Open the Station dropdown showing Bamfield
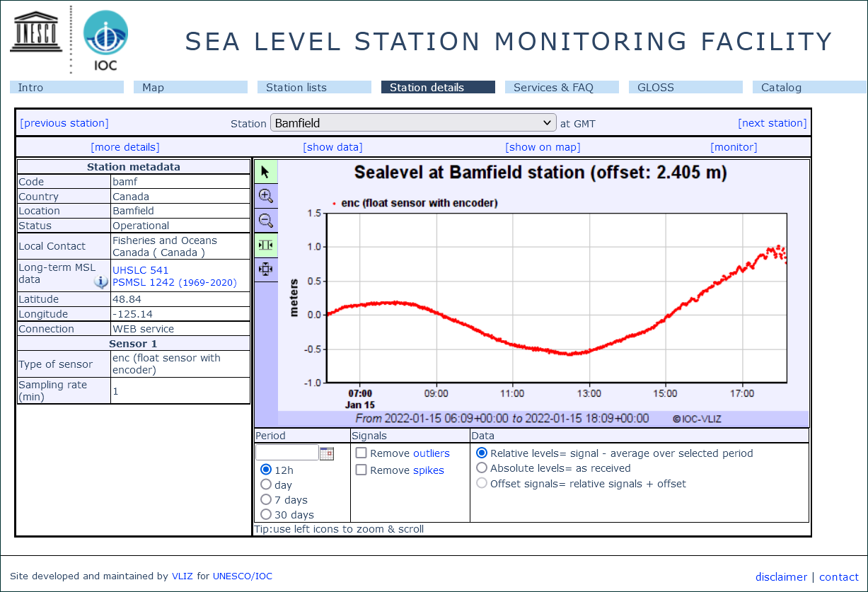868x592 pixels. point(413,123)
